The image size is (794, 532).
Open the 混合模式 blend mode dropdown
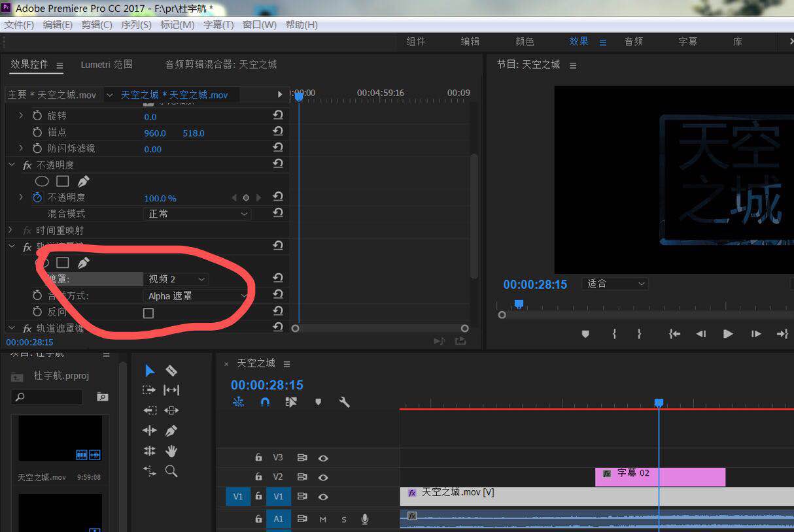tap(196, 214)
